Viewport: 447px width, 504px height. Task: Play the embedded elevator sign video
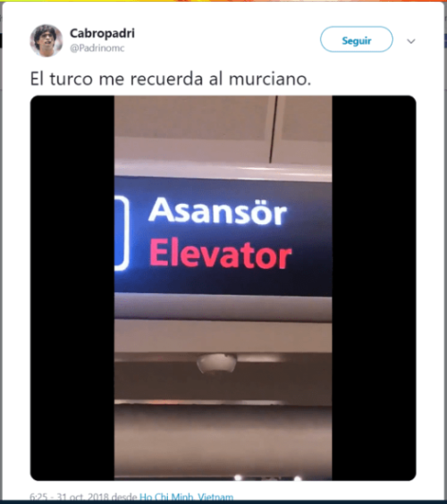[223, 288]
